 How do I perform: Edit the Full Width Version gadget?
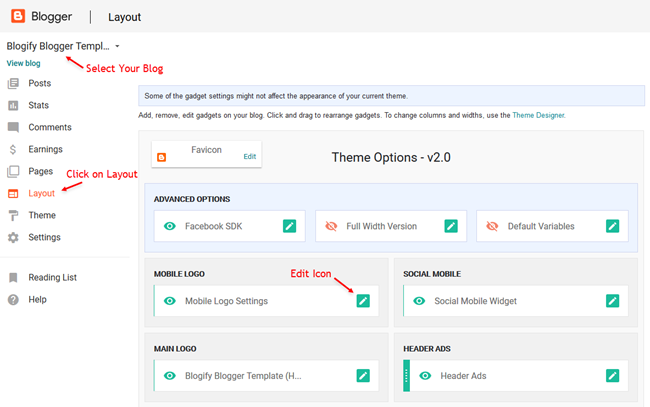pyautogui.click(x=451, y=226)
